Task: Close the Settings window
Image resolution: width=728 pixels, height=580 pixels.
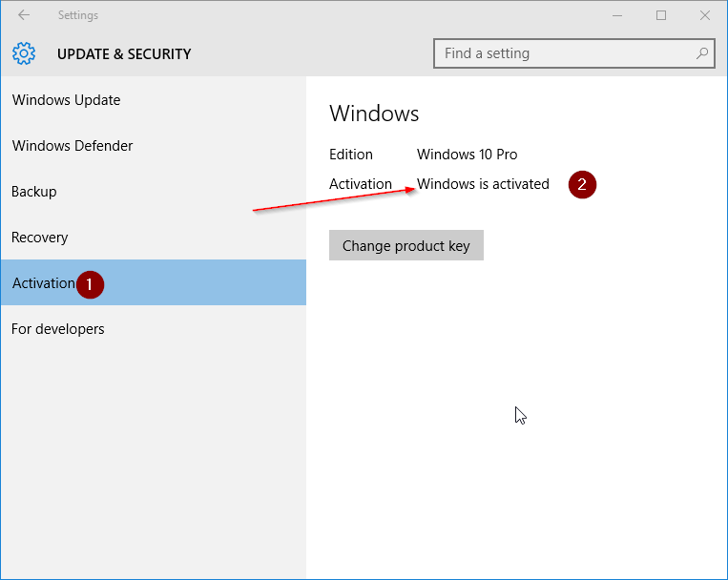Action: (x=705, y=15)
